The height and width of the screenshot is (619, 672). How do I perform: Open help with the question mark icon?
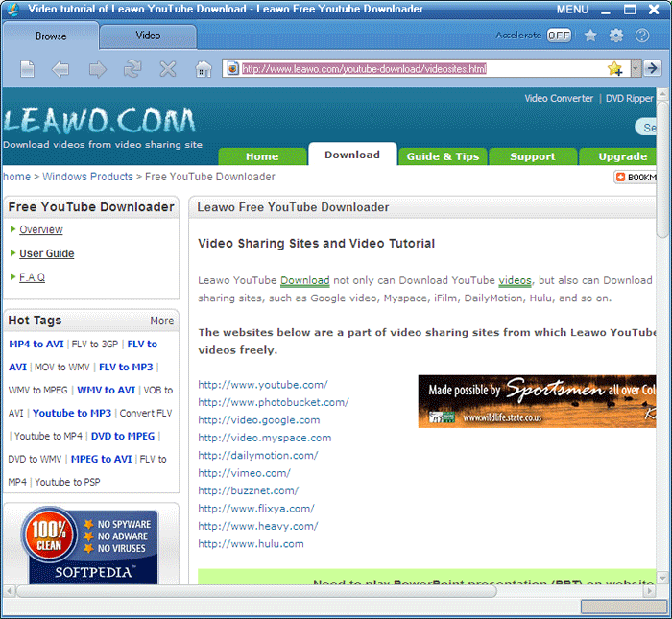pos(642,36)
